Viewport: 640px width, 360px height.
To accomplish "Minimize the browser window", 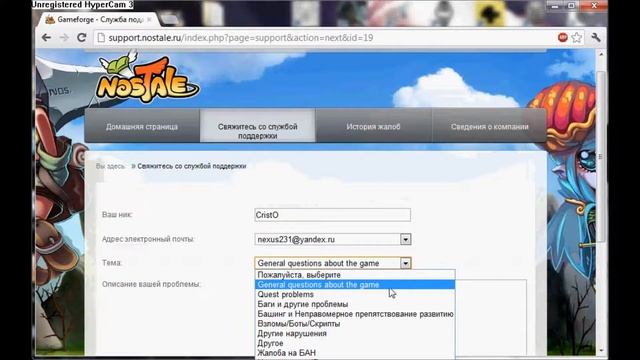I will pos(555,6).
